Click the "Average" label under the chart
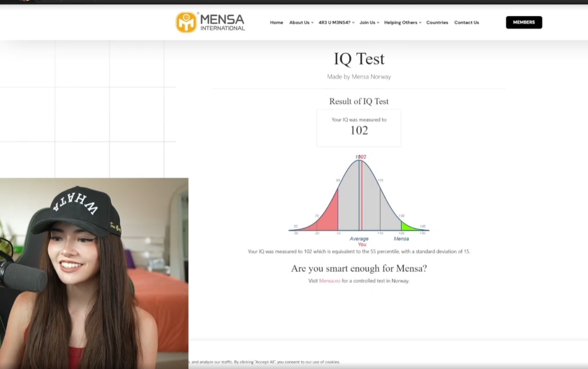Image resolution: width=588 pixels, height=369 pixels. coord(359,239)
